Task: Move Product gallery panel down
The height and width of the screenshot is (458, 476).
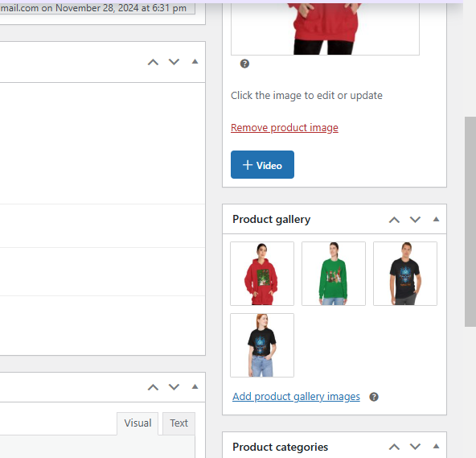Action: click(x=415, y=220)
